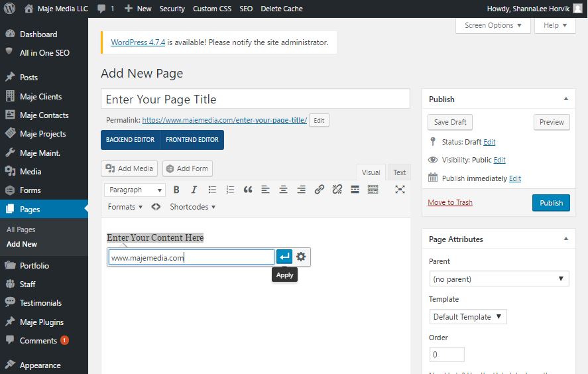Enable distraction-free writing mode
This screenshot has height=374, width=588.
click(400, 190)
